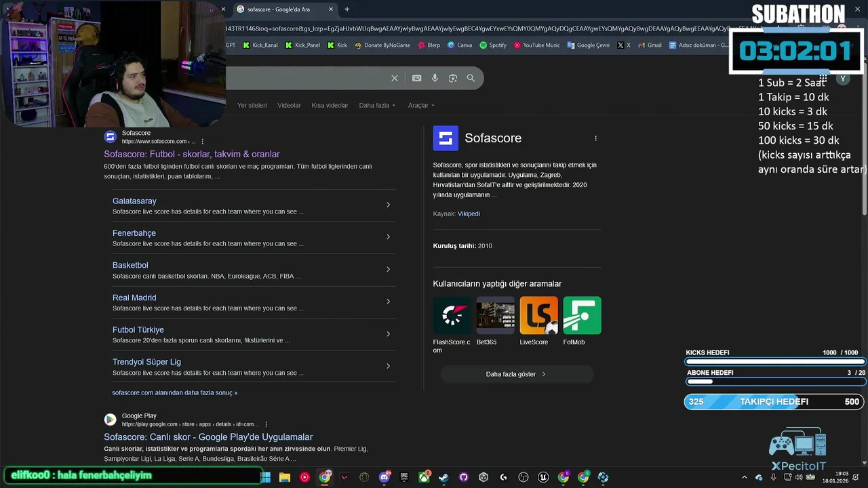
Task: Expand Real Madrid sitelink chevron
Action: pyautogui.click(x=388, y=302)
